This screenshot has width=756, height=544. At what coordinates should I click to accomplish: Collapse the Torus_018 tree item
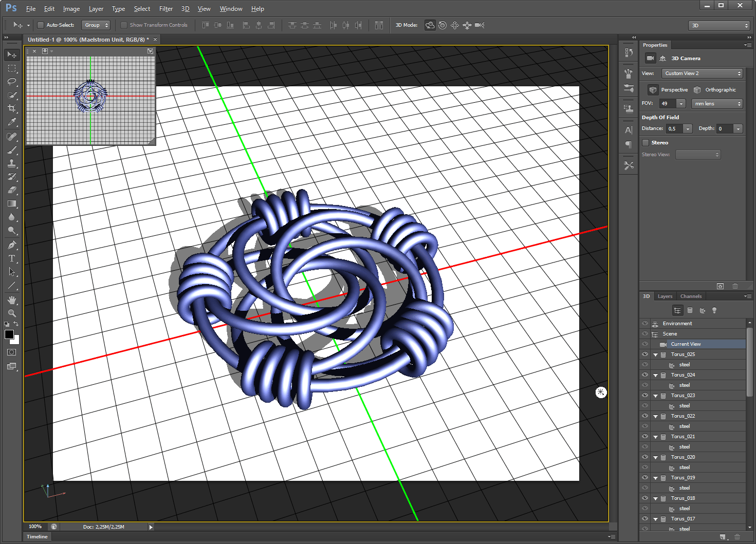coord(655,499)
